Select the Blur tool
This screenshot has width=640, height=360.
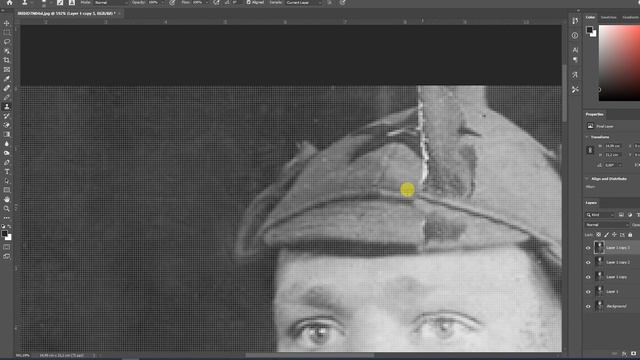point(7,144)
